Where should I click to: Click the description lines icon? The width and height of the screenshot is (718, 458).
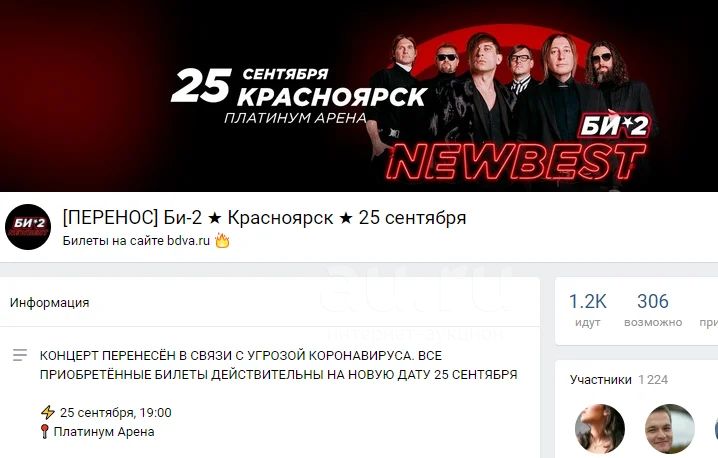pos(20,355)
